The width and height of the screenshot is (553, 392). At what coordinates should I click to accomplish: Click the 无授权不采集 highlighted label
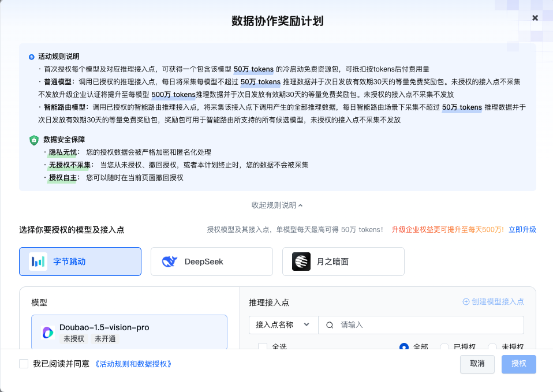[x=70, y=165]
